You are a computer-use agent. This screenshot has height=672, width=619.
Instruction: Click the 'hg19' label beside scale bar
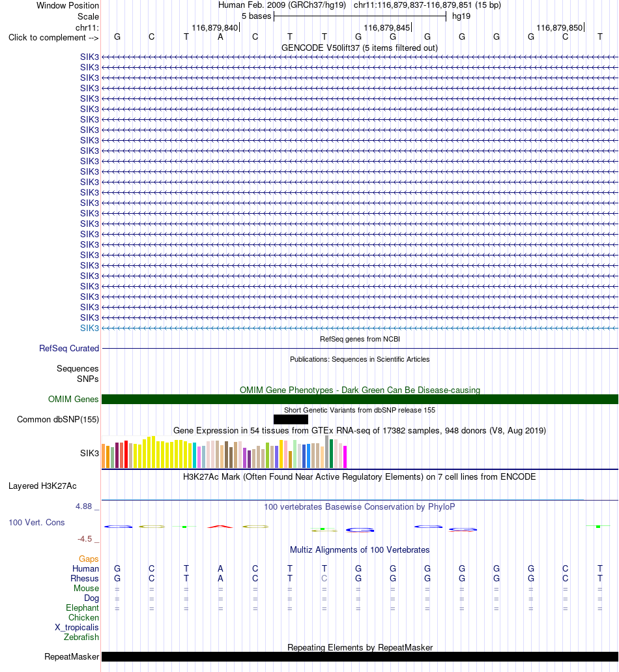(461, 16)
